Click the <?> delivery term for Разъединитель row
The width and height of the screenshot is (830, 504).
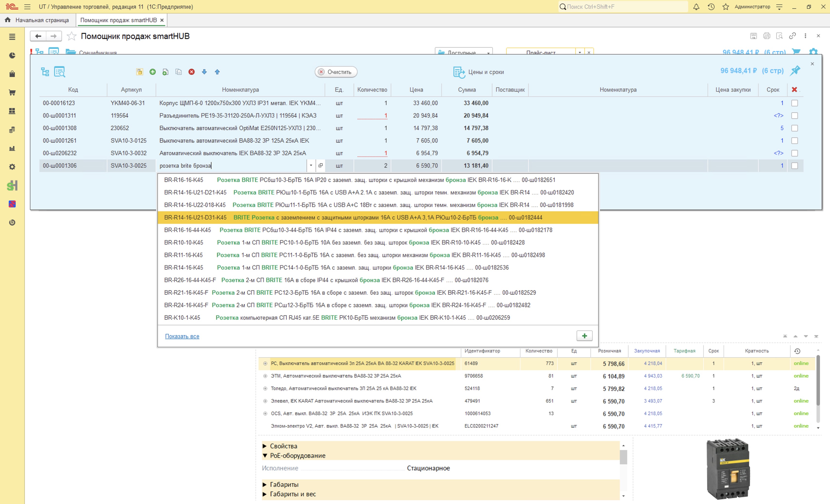778,115
